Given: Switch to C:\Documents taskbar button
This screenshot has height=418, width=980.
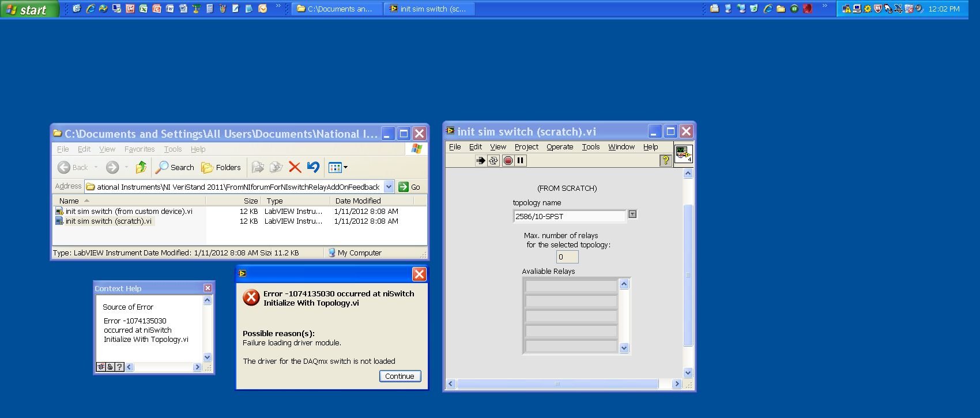Looking at the screenshot, I should [337, 9].
